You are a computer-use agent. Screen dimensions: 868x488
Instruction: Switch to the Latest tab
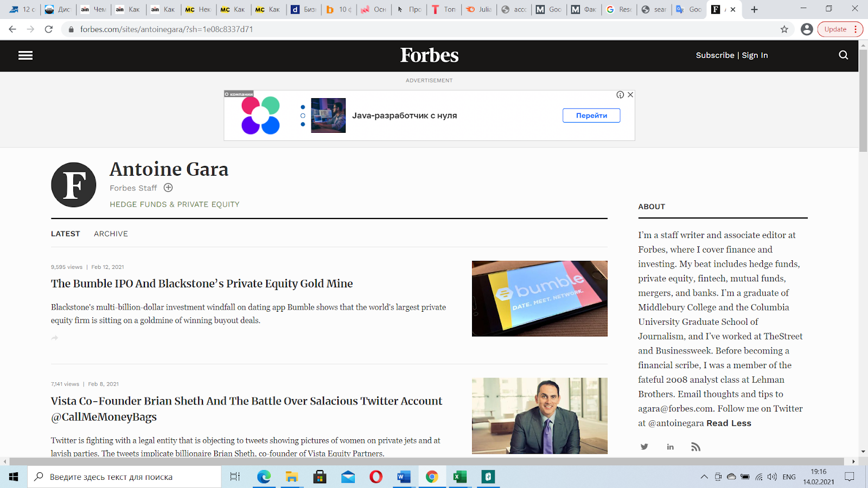tap(66, 234)
